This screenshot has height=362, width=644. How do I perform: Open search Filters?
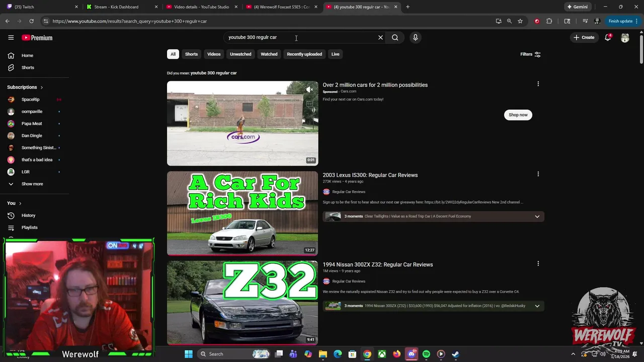coord(530,54)
